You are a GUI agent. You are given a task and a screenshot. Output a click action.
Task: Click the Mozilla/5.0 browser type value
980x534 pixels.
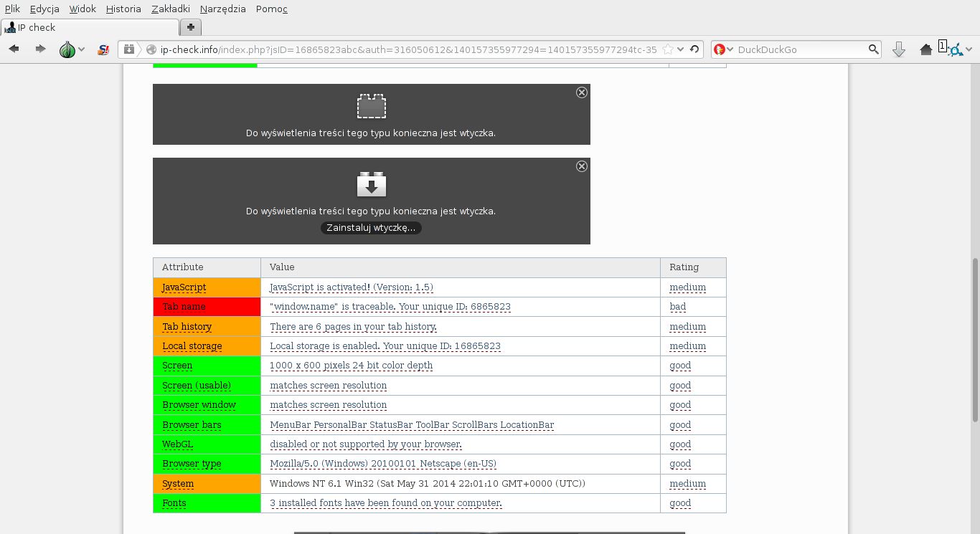[383, 464]
